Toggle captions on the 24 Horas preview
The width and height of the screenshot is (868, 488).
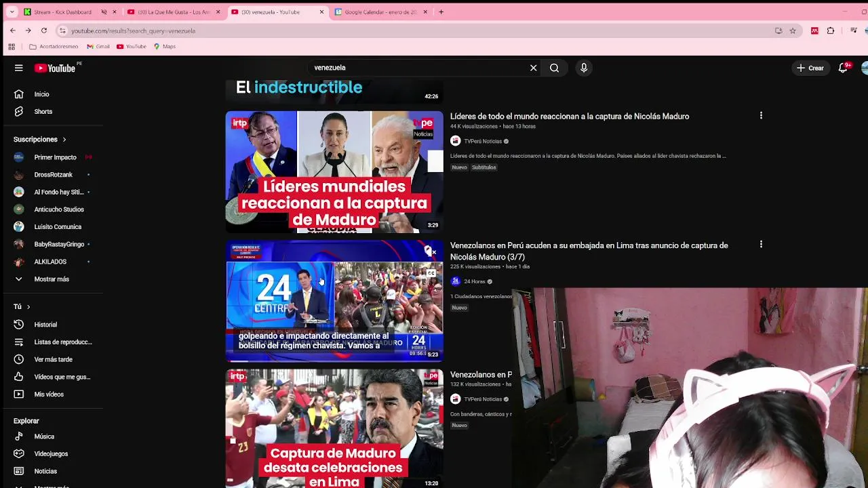click(431, 273)
